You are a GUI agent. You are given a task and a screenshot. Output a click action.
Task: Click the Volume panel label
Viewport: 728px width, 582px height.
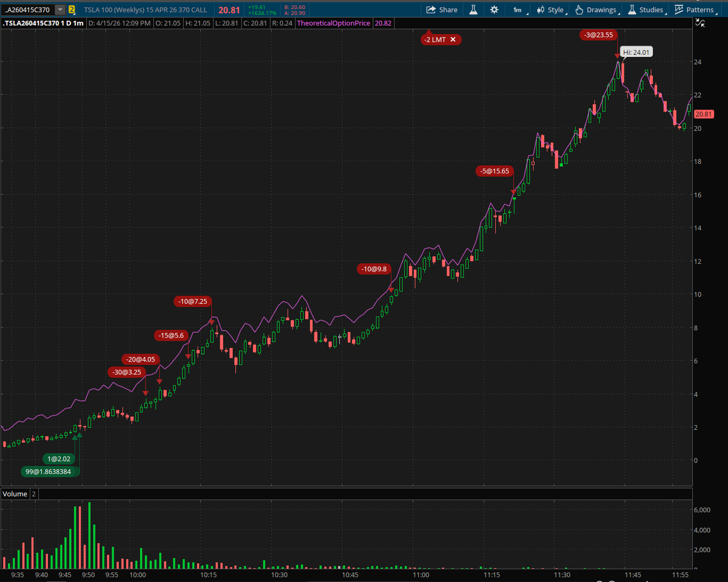[15, 493]
